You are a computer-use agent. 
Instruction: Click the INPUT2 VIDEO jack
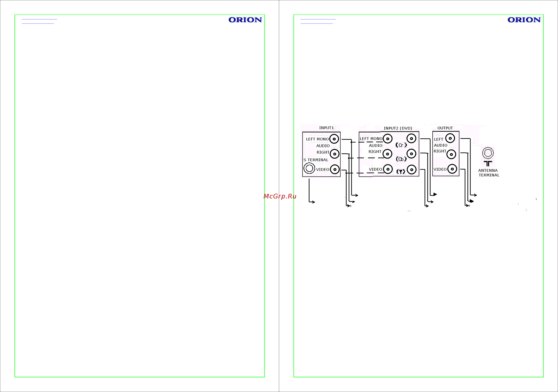tap(388, 169)
